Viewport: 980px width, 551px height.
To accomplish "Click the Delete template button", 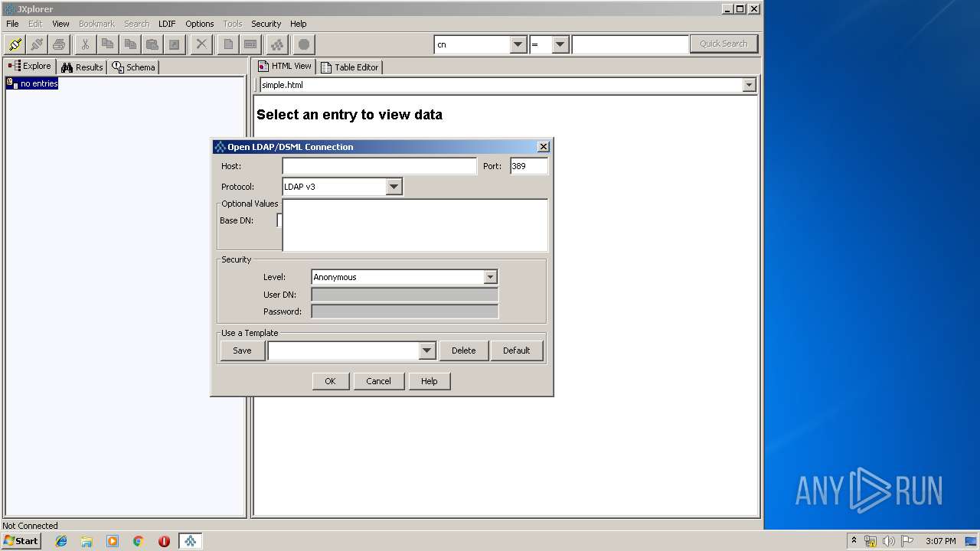I will 463,350.
